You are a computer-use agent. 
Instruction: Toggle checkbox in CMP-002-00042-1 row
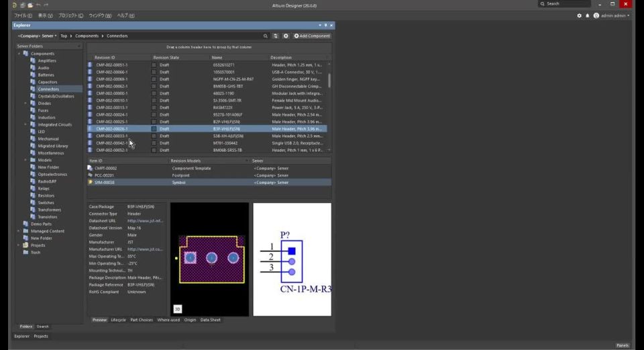[154, 143]
